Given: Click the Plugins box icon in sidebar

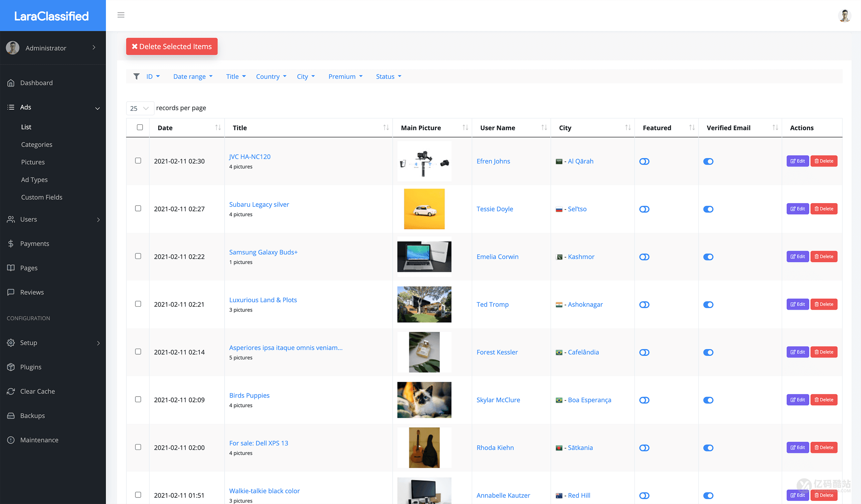Looking at the screenshot, I should pyautogui.click(x=11, y=367).
